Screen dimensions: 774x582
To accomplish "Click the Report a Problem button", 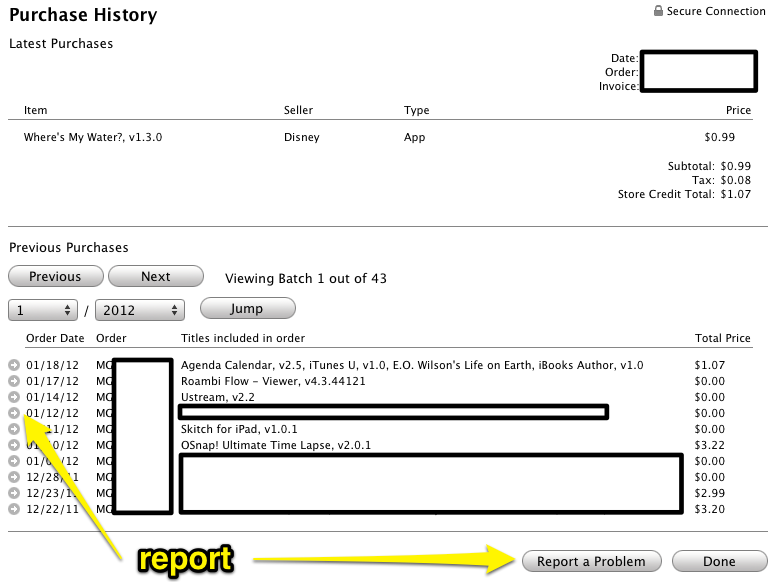I will (x=591, y=561).
